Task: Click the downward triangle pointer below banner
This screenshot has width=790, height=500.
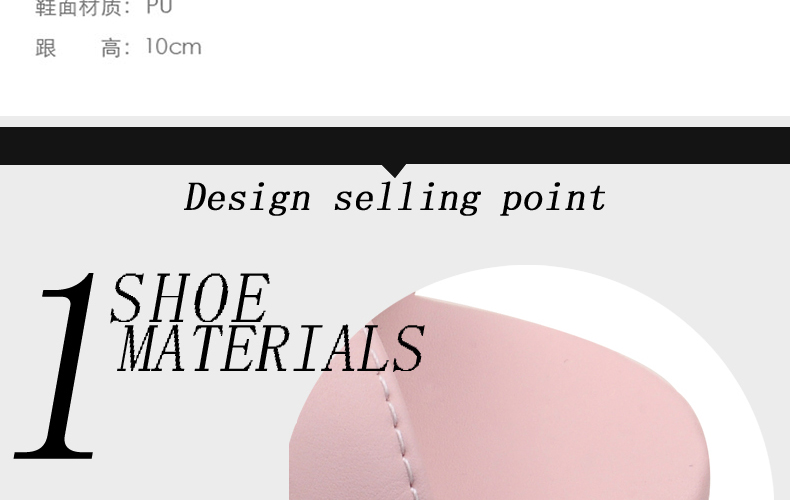Action: [394, 170]
